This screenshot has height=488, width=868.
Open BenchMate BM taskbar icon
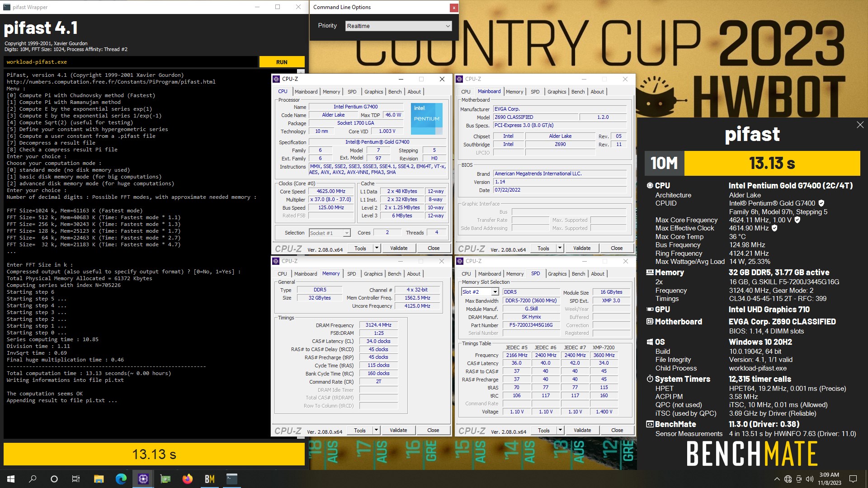[209, 479]
